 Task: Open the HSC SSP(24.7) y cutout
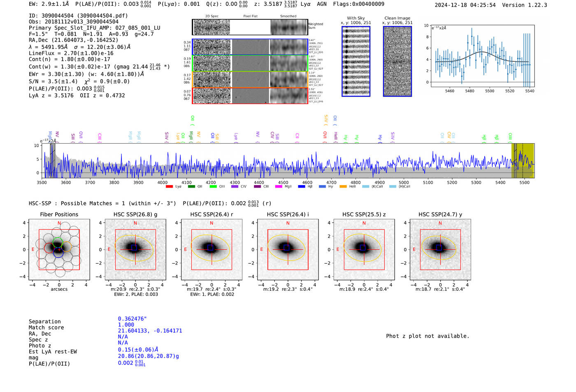tap(440, 250)
